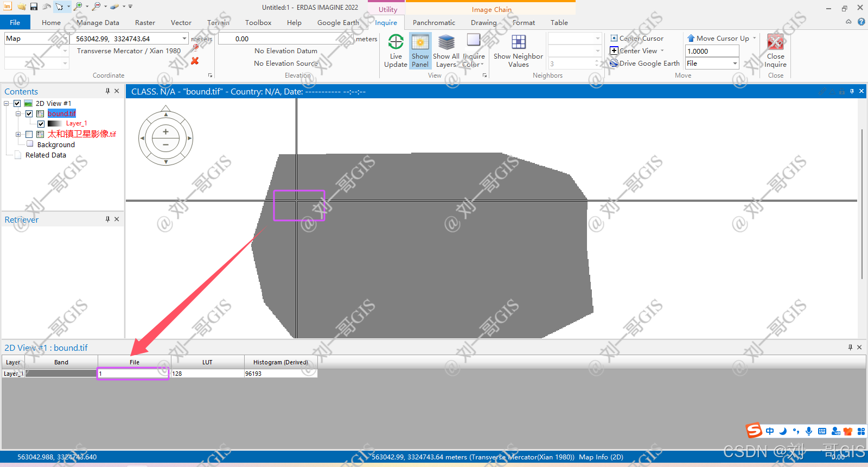Click Drive Google Earth button
The image size is (868, 467).
(644, 64)
